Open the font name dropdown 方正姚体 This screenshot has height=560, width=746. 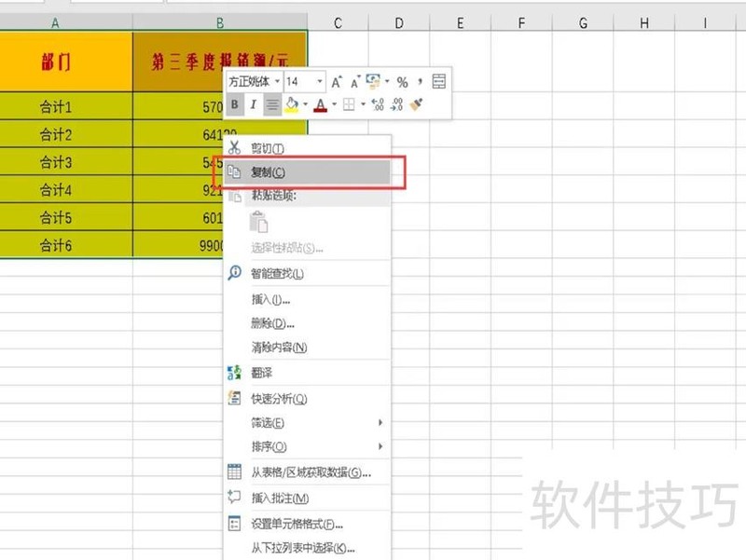click(x=277, y=81)
